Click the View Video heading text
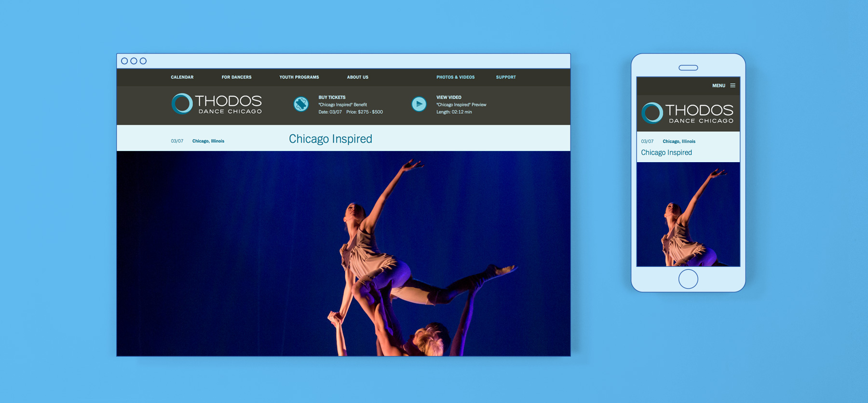Screen dimensions: 868x403 tap(448, 97)
